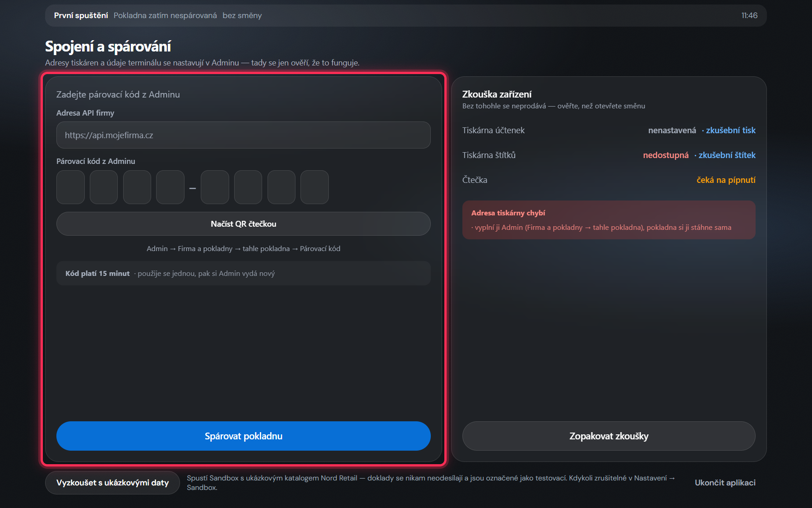Click the nenastavená receipt printer status
Viewport: 812px width, 508px height.
[x=672, y=130]
